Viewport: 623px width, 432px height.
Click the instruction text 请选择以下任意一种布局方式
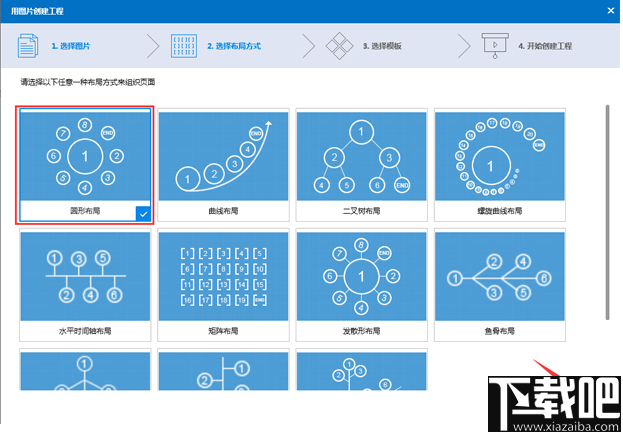tap(88, 82)
